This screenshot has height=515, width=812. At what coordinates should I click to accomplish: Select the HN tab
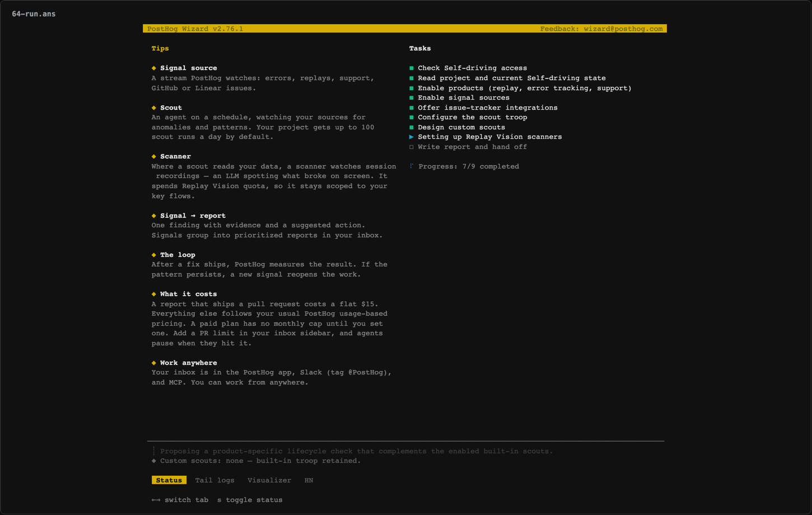click(x=309, y=480)
